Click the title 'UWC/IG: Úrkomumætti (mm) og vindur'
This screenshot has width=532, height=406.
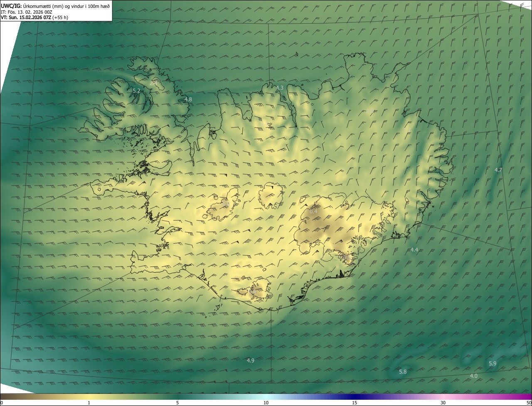55,6
